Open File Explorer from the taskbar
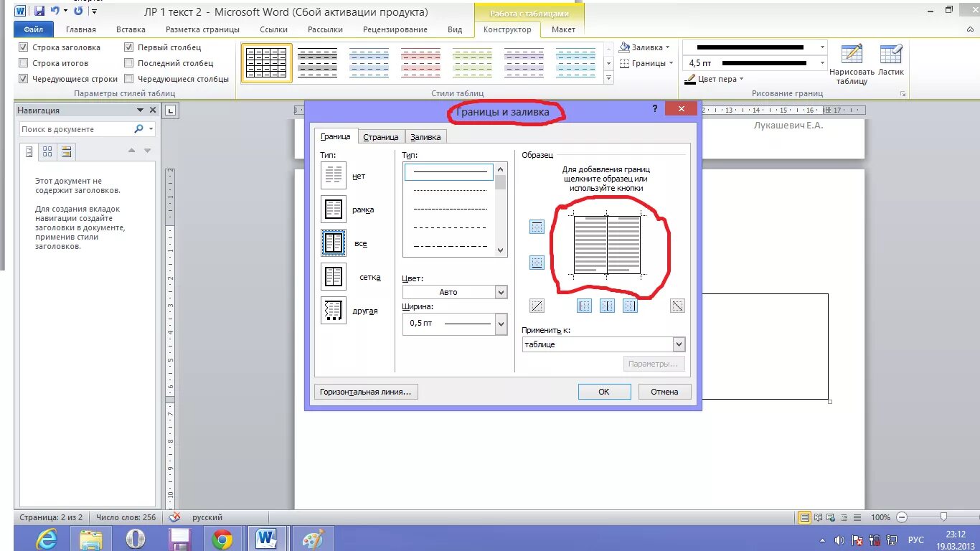 (x=91, y=539)
